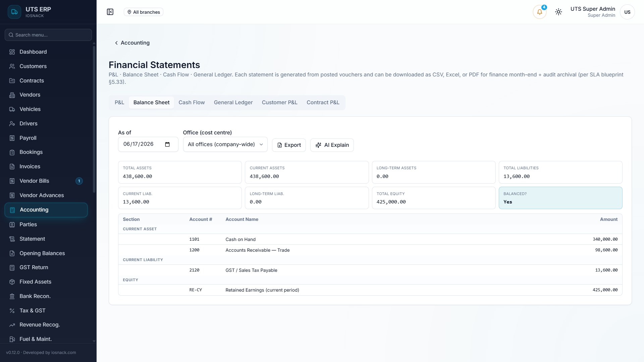Click the Opening Balances icon in the sidebar
Viewport: 644px width, 362px height.
tap(12, 253)
